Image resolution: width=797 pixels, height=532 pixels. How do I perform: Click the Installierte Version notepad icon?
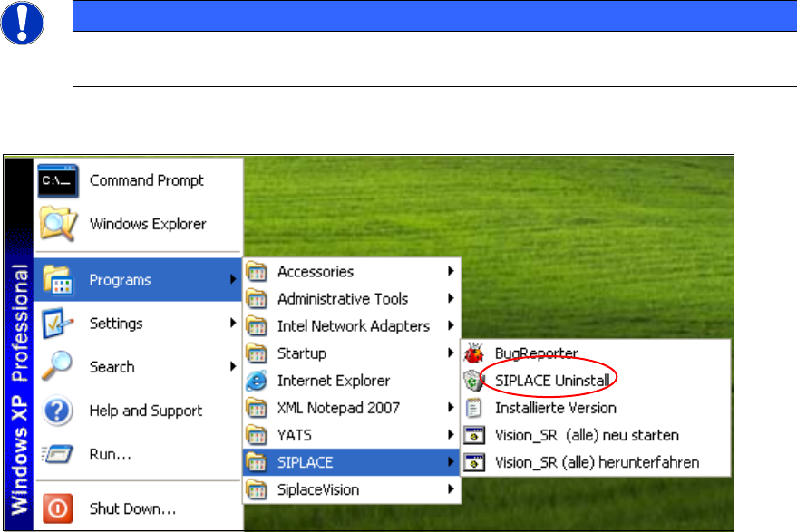point(473,408)
